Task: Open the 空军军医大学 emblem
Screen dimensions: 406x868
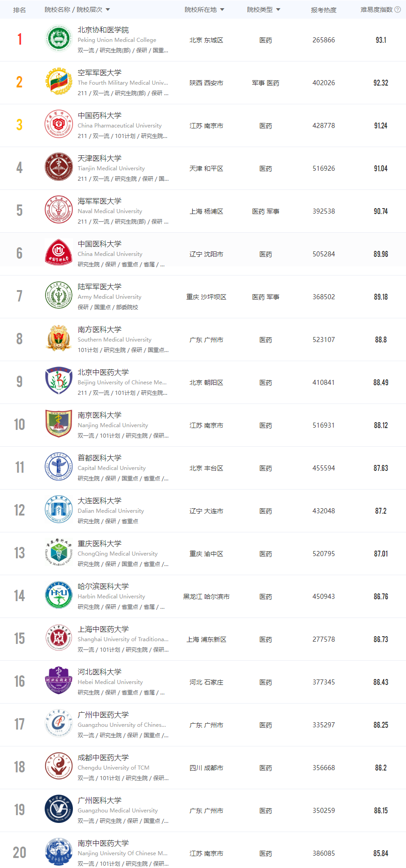Action: [59, 82]
